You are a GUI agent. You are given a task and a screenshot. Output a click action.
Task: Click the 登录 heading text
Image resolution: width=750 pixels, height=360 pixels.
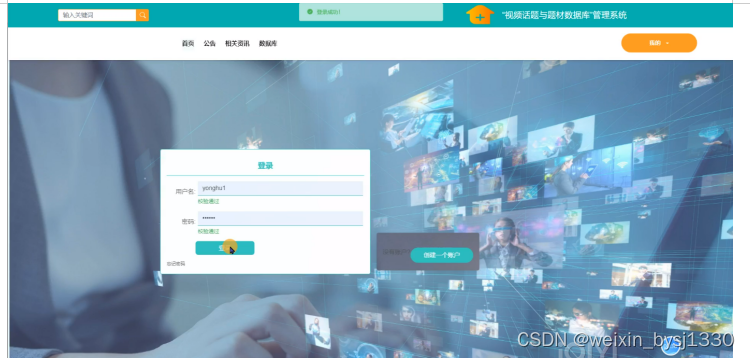tap(265, 166)
